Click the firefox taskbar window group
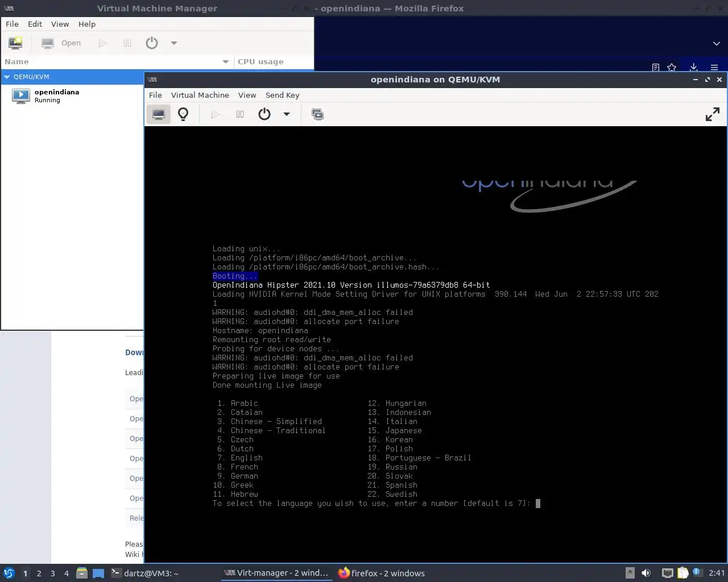This screenshot has width=728, height=582. [x=382, y=573]
